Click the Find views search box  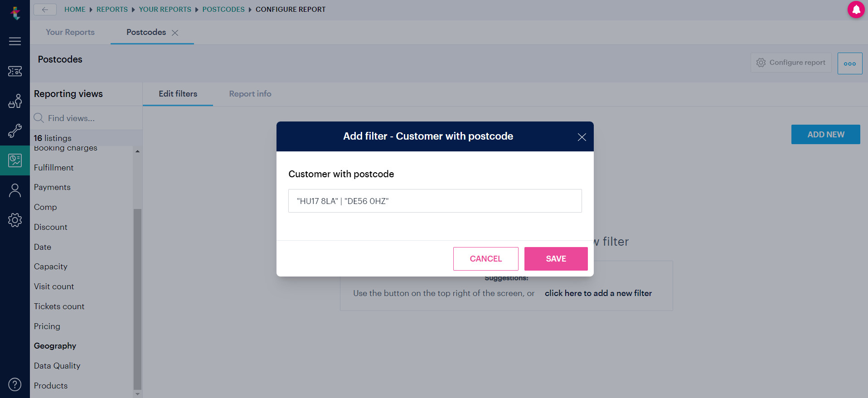click(86, 118)
